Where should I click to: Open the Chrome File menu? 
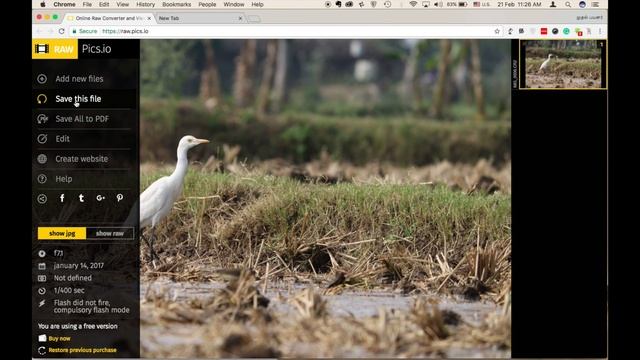click(87, 4)
